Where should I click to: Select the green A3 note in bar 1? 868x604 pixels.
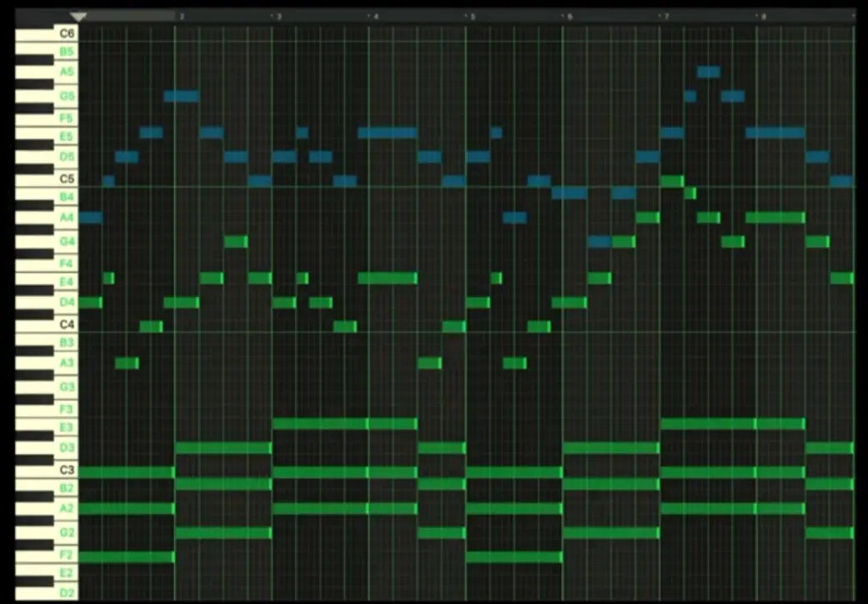click(x=127, y=363)
